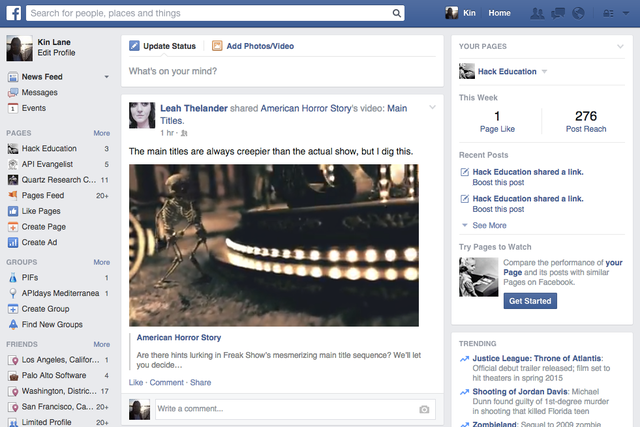640x427 pixels.
Task: Expand More in the Friends section
Action: click(102, 345)
